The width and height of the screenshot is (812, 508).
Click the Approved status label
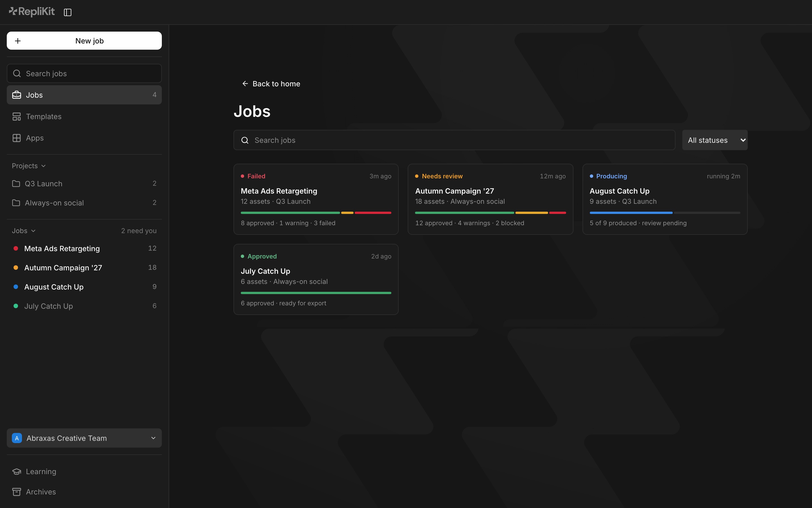click(x=262, y=256)
